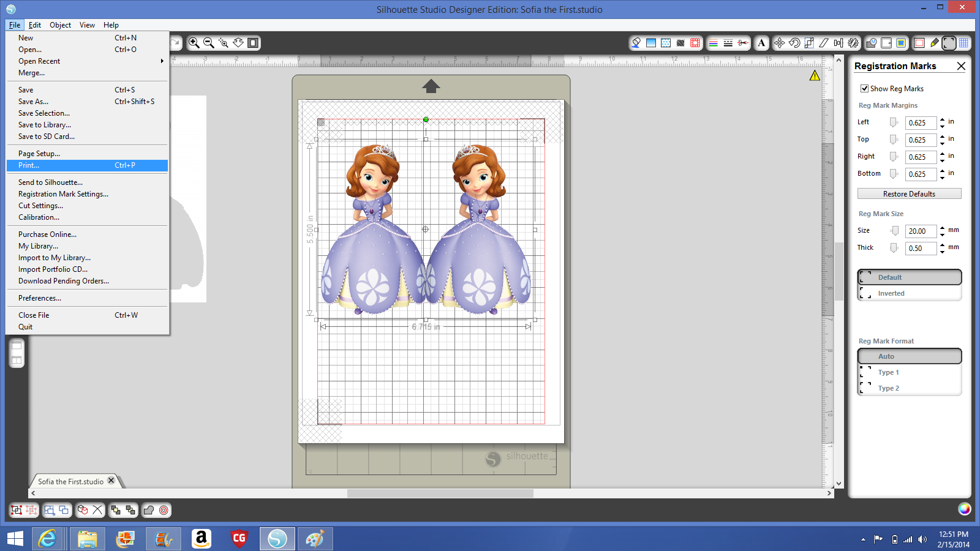The height and width of the screenshot is (551, 980).
Task: Open the Rotate window
Action: [x=794, y=43]
